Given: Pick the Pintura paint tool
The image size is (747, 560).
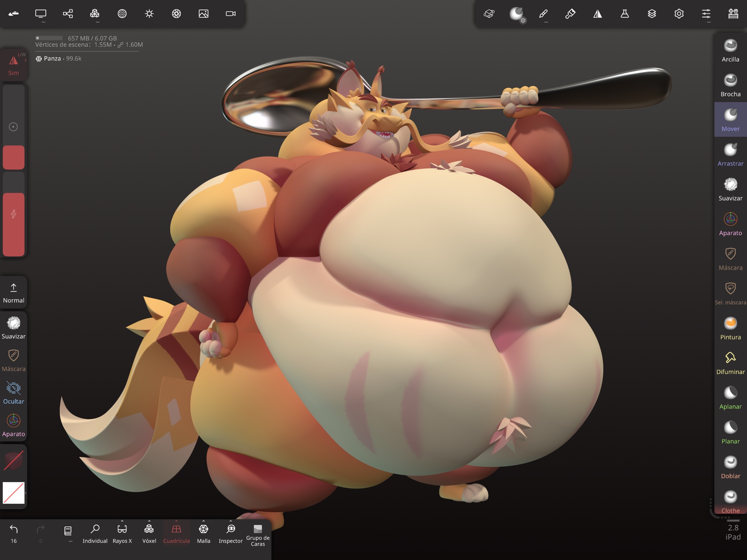Looking at the screenshot, I should (x=730, y=329).
